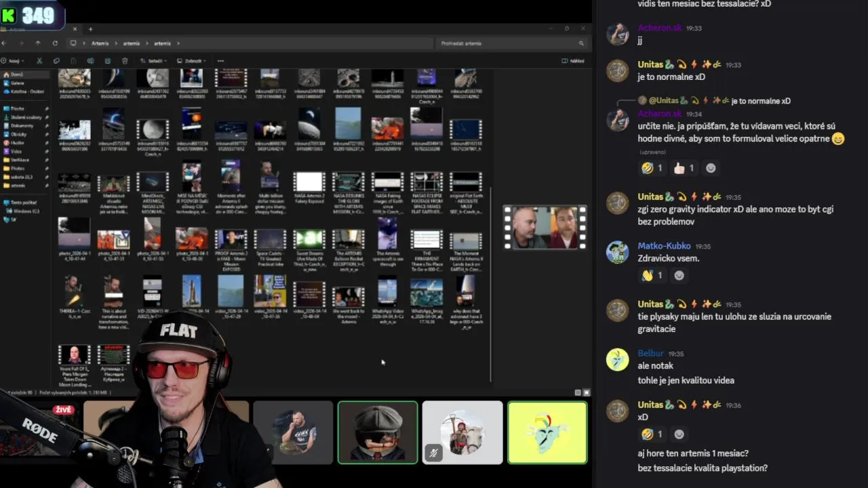Click the Artemis breadcrumb with capital A

point(100,43)
